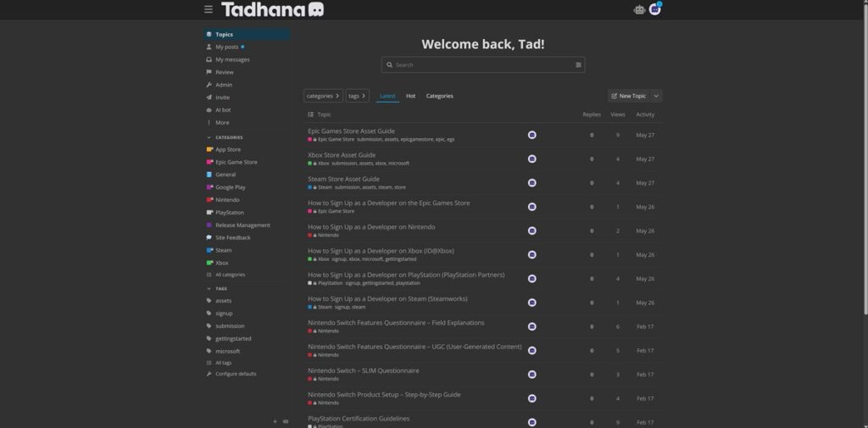This screenshot has height=428, width=868.
Task: Click the App Store category icon in sidebar
Action: tap(209, 149)
